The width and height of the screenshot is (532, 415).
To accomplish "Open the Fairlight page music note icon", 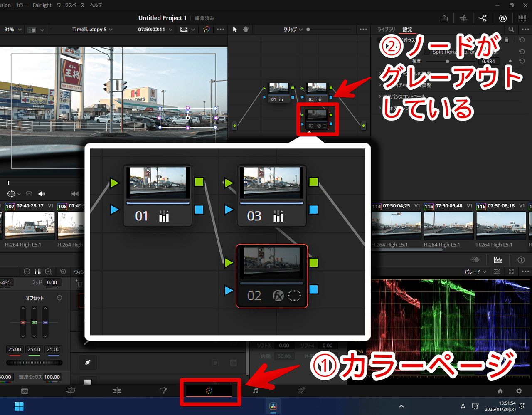I will [x=256, y=390].
